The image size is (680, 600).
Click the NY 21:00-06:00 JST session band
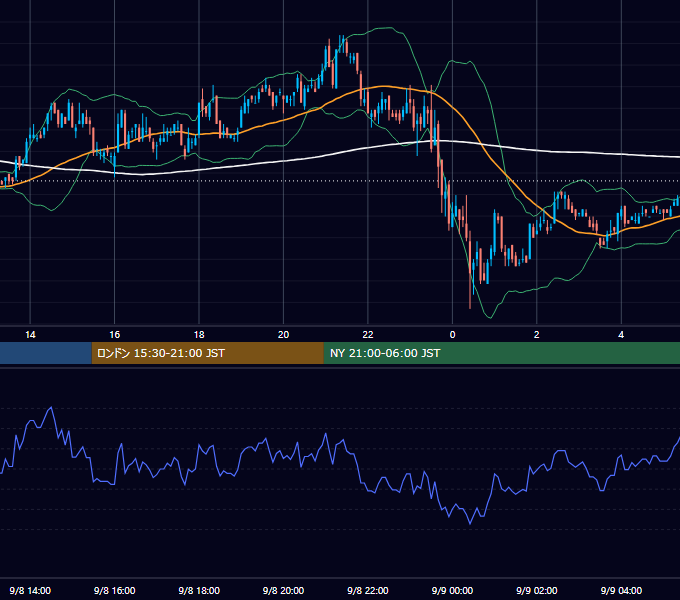tap(502, 353)
